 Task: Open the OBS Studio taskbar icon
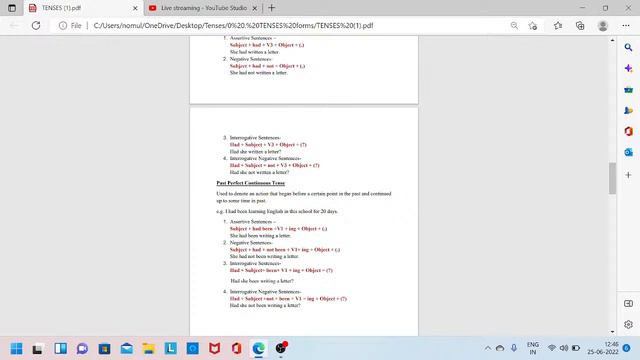(x=281, y=348)
